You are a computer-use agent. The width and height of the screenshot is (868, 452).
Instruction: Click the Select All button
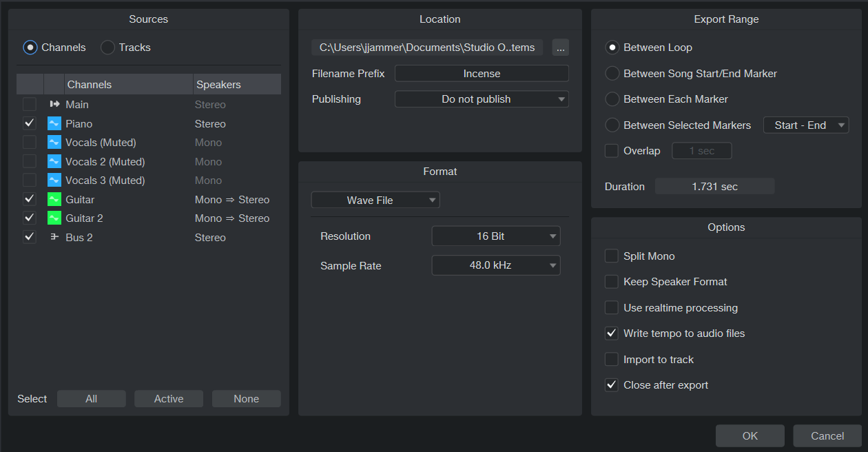tap(92, 399)
